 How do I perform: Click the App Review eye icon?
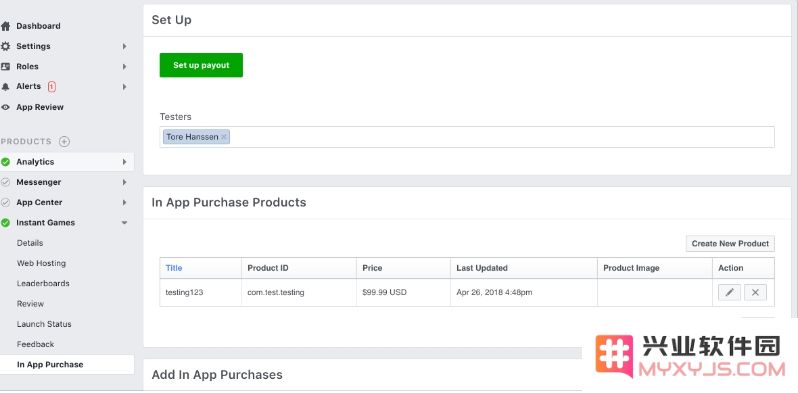(5, 107)
